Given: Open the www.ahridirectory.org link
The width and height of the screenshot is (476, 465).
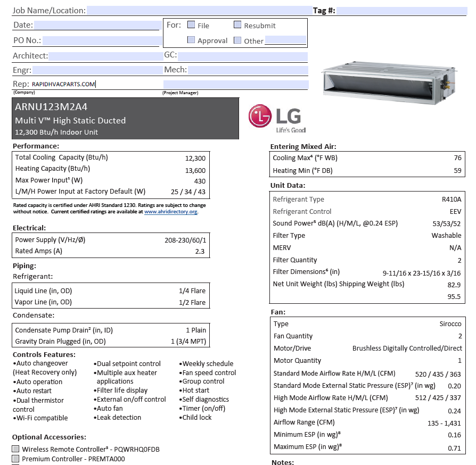Looking at the screenshot, I should 170,212.
